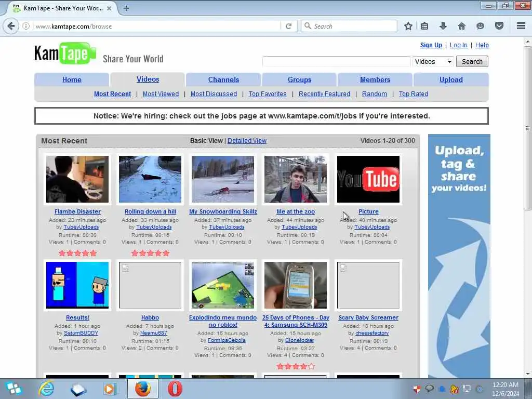Open Flambe Disaster video thumbnail
This screenshot has width=532, height=399.
point(77,179)
